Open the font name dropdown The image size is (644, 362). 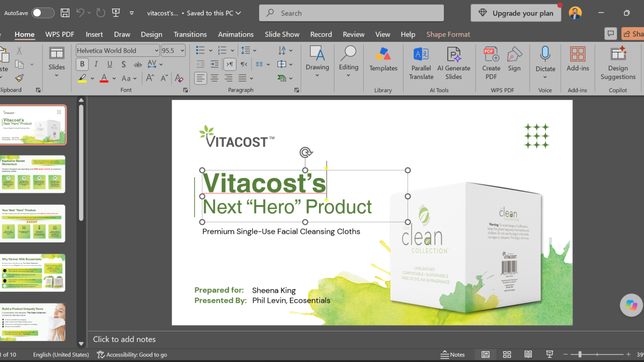(x=156, y=50)
